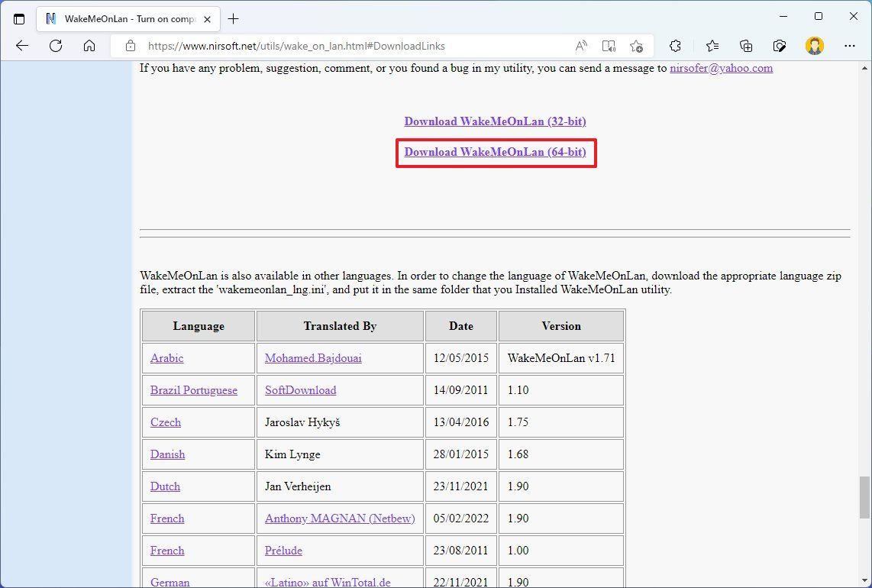Start a web capture screenshot
This screenshot has height=588, width=872.
780,46
